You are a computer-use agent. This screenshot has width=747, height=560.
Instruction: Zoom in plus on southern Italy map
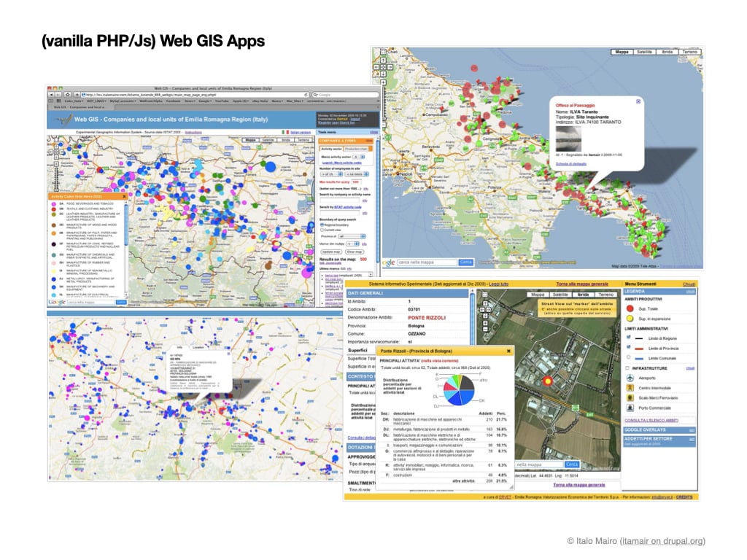[382, 84]
